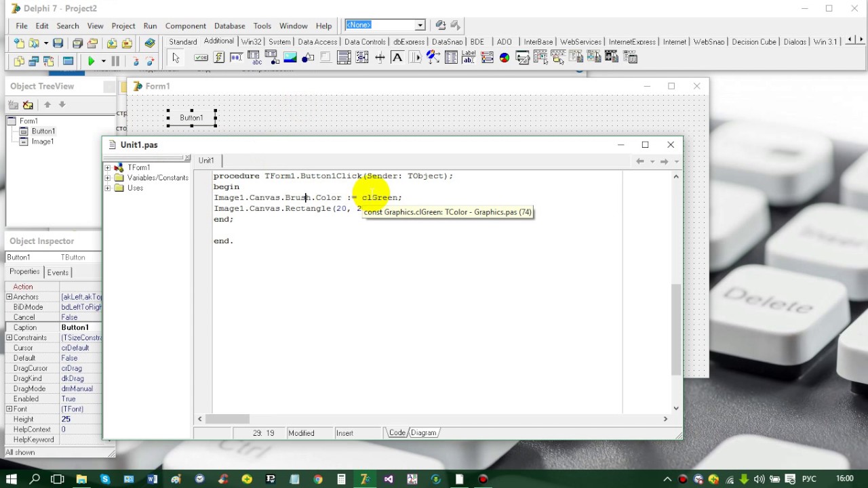Select Button1 in Object TreeView

click(43, 131)
